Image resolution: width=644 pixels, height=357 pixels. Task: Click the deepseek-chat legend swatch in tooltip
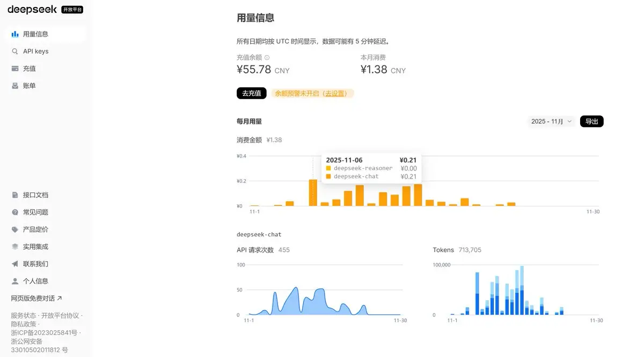pos(328,176)
